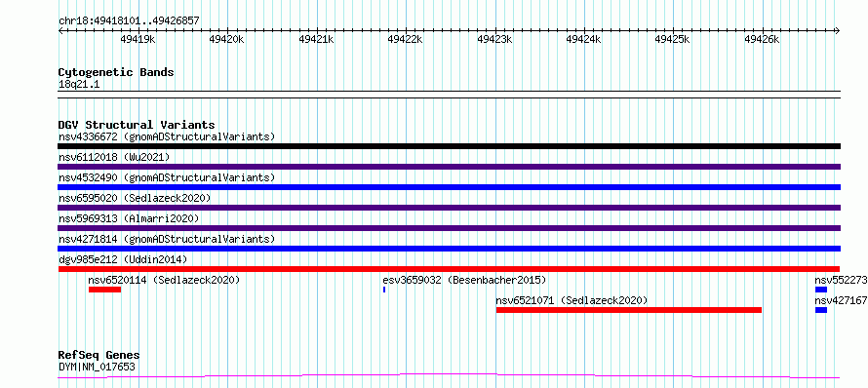
Task: Click the 49423k ruler label
Action: pos(494,39)
